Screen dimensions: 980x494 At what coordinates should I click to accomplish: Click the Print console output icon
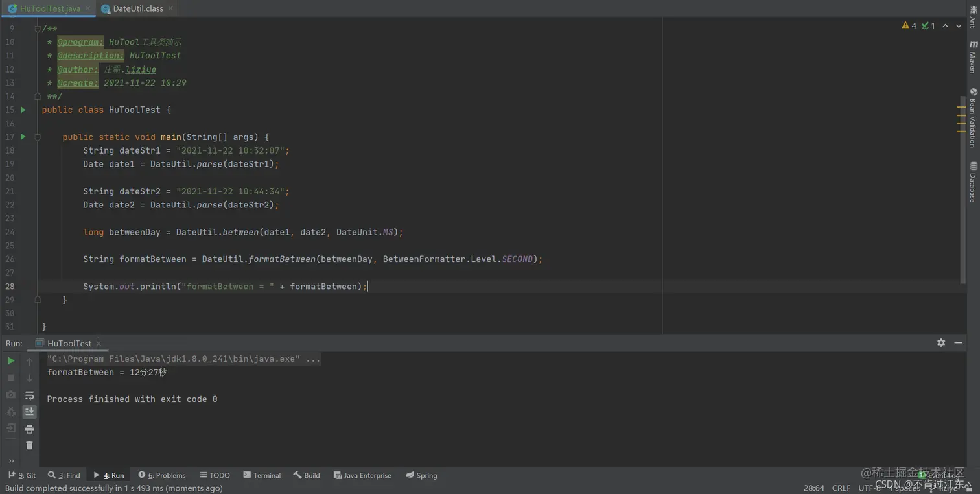pyautogui.click(x=29, y=429)
